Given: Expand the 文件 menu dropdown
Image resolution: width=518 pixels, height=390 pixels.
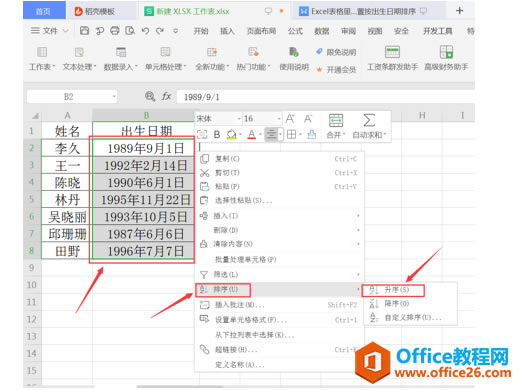Looking at the screenshot, I should point(66,31).
